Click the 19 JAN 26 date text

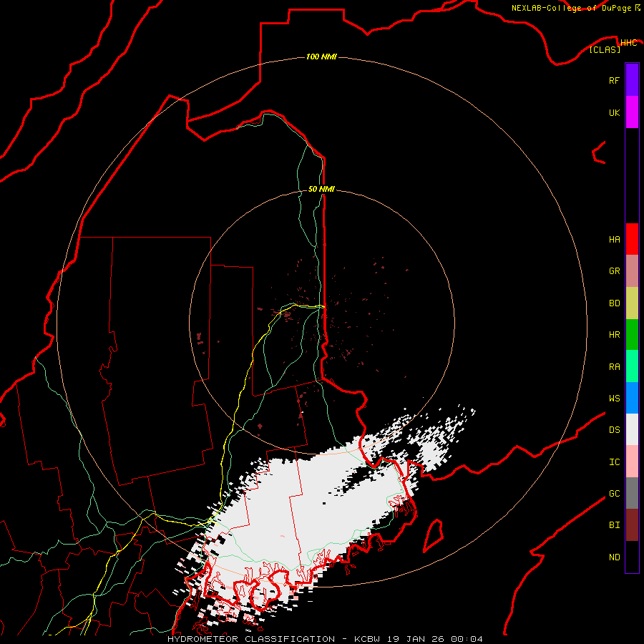[x=415, y=639]
